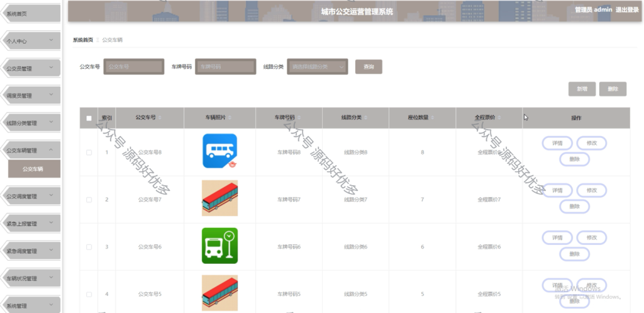Image resolution: width=644 pixels, height=313 pixels.
Task: Toggle the select-all checkbox in table header
Action: pos(89,118)
